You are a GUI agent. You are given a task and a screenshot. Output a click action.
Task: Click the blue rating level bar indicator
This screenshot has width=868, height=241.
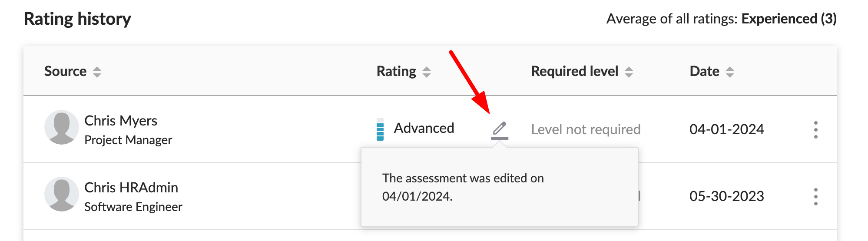[x=380, y=129]
